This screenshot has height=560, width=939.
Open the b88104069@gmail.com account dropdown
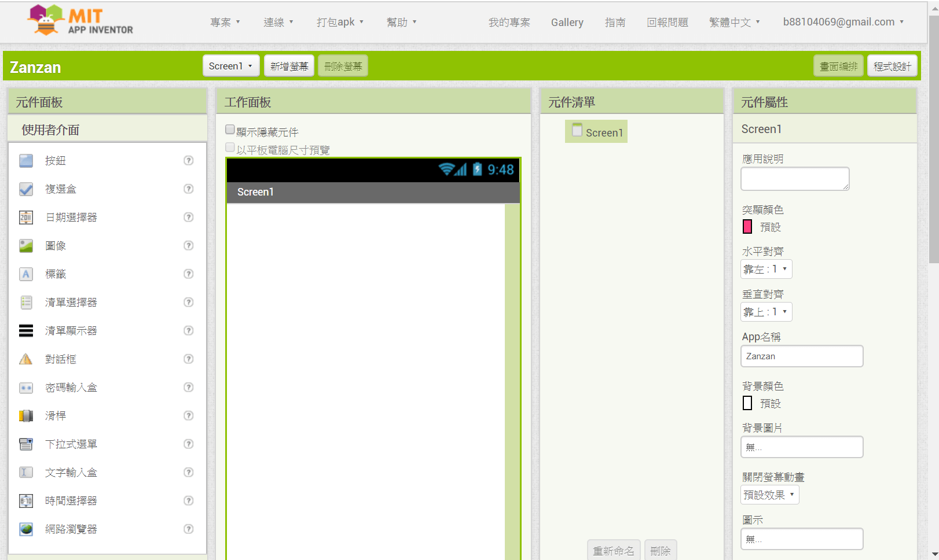tap(843, 22)
